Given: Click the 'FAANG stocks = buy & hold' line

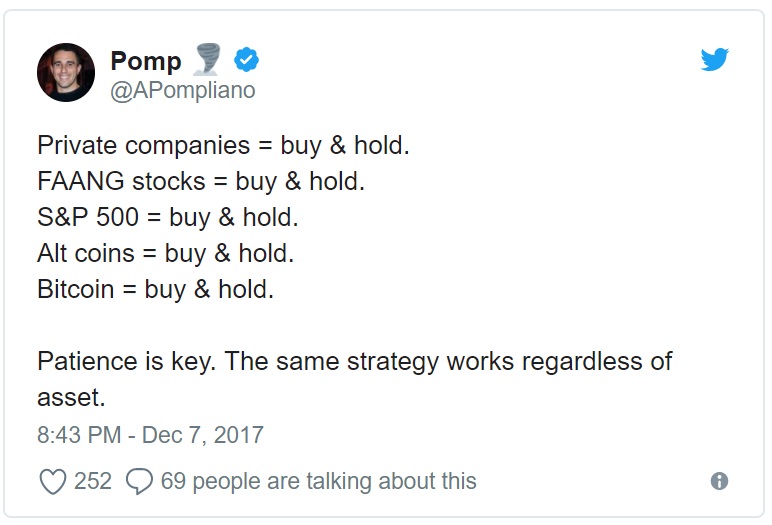Looking at the screenshot, I should pyautogui.click(x=201, y=182).
